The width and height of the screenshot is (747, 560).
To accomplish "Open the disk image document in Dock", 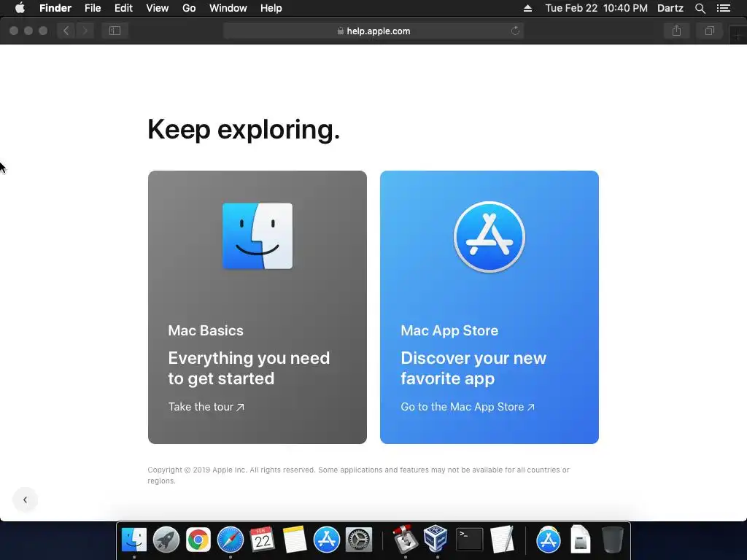I will 580,539.
